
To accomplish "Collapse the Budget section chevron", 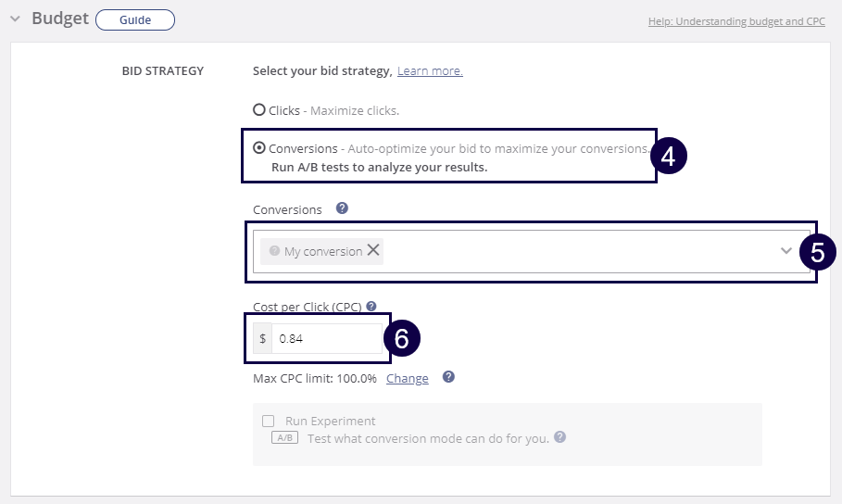I will click(15, 19).
